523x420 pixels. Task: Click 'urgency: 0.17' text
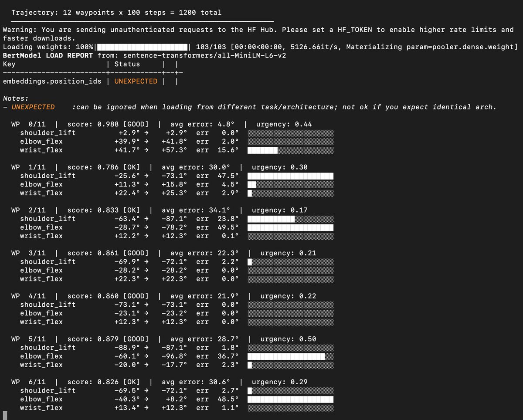(280, 210)
